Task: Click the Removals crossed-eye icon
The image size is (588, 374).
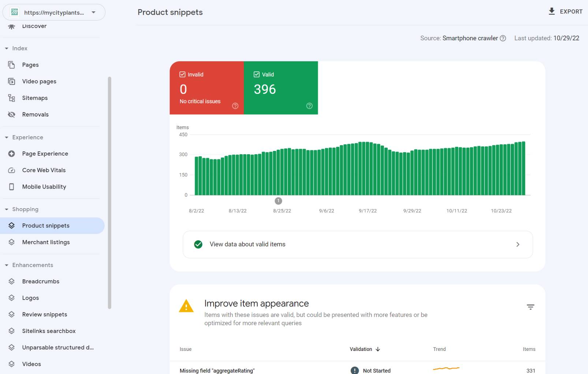Action: [12, 114]
